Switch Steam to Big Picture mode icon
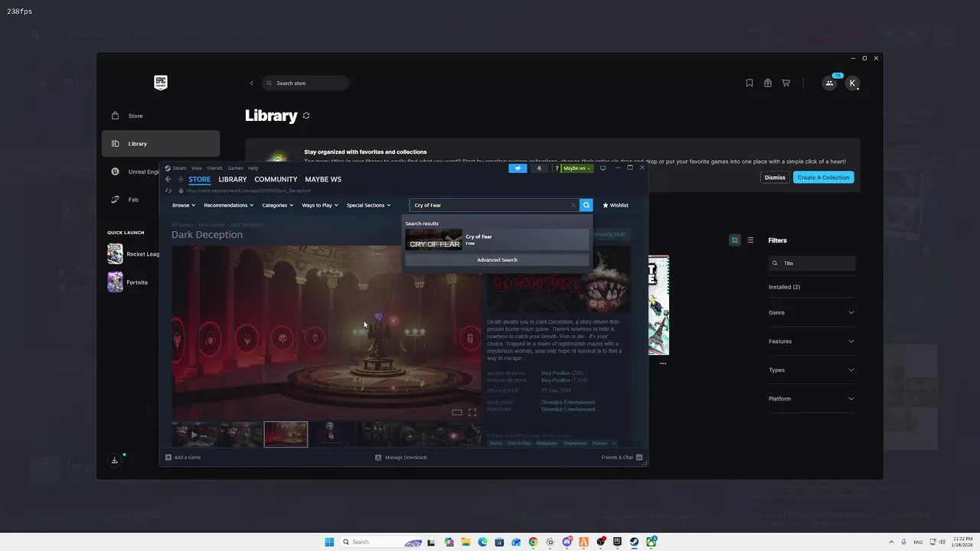980x551 pixels. click(x=603, y=168)
